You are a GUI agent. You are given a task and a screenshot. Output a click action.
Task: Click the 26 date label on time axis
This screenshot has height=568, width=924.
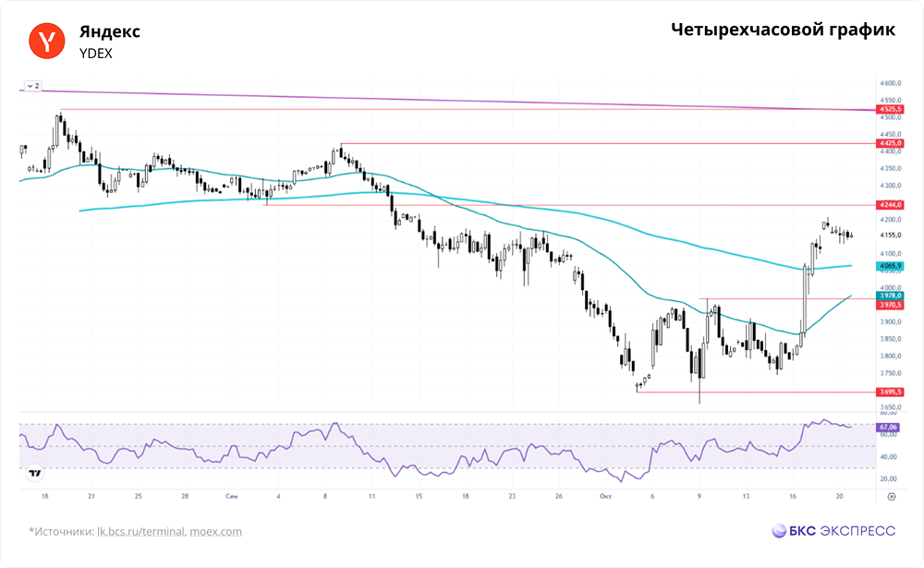tap(559, 497)
